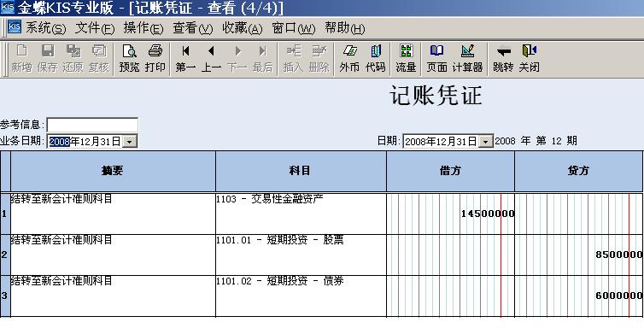The height and width of the screenshot is (328, 644).
Task: Click account 1101.02 - 短期投资 - 债券
Action: tap(280, 281)
